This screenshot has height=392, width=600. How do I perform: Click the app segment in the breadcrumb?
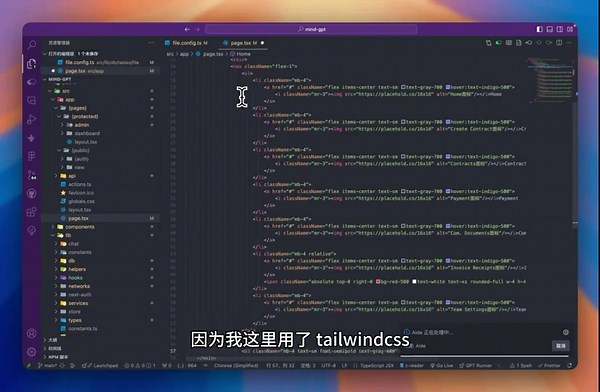[184, 54]
